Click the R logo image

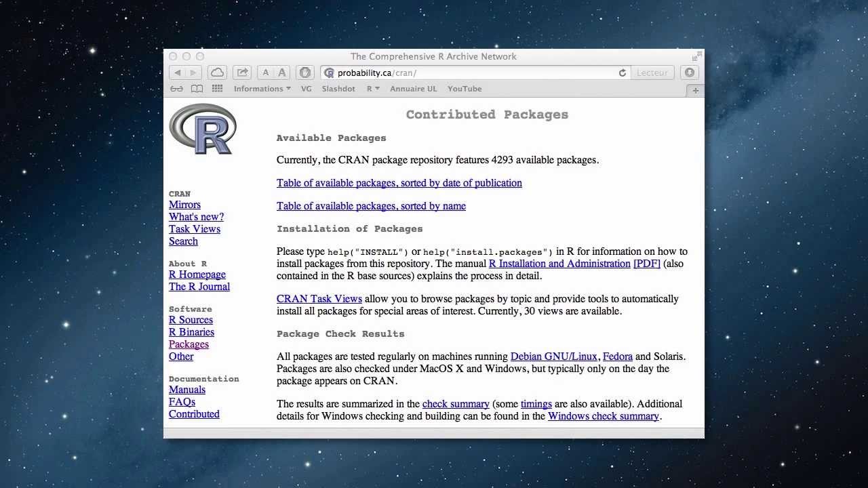[x=203, y=129]
